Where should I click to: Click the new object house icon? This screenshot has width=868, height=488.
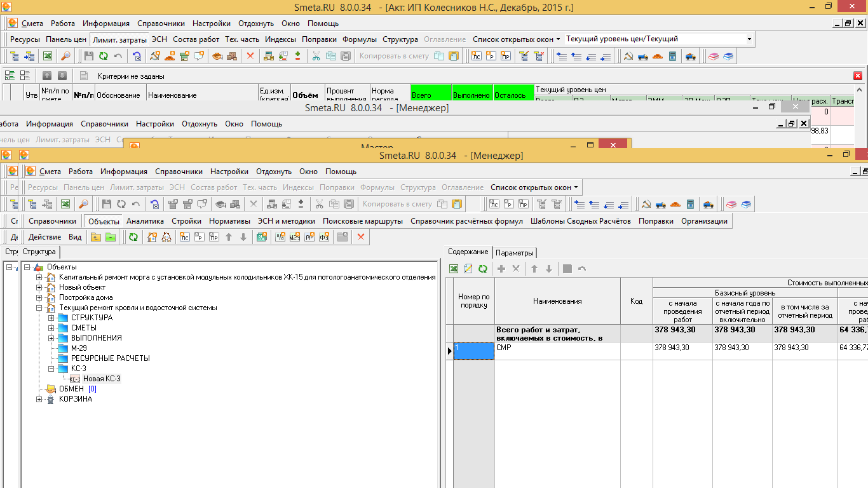pos(152,237)
